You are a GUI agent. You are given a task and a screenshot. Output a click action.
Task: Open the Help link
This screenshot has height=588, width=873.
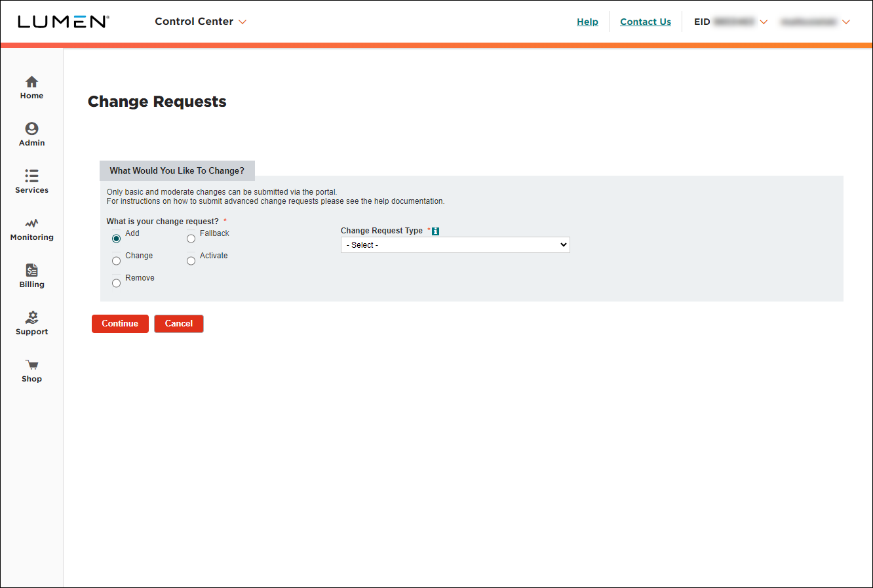tap(587, 22)
